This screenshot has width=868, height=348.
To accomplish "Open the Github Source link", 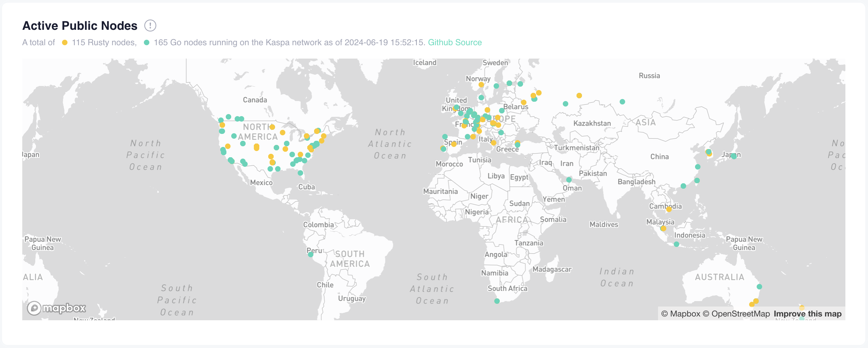I will pyautogui.click(x=455, y=42).
